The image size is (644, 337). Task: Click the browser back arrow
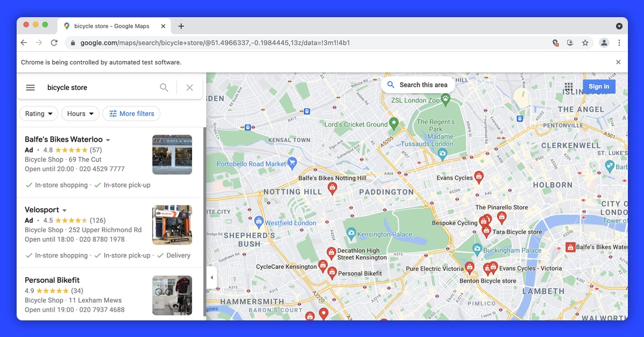coord(24,43)
